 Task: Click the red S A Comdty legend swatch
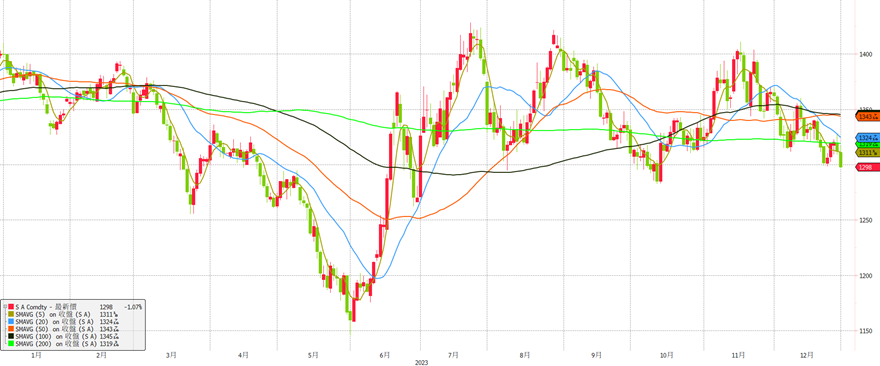coord(11,306)
